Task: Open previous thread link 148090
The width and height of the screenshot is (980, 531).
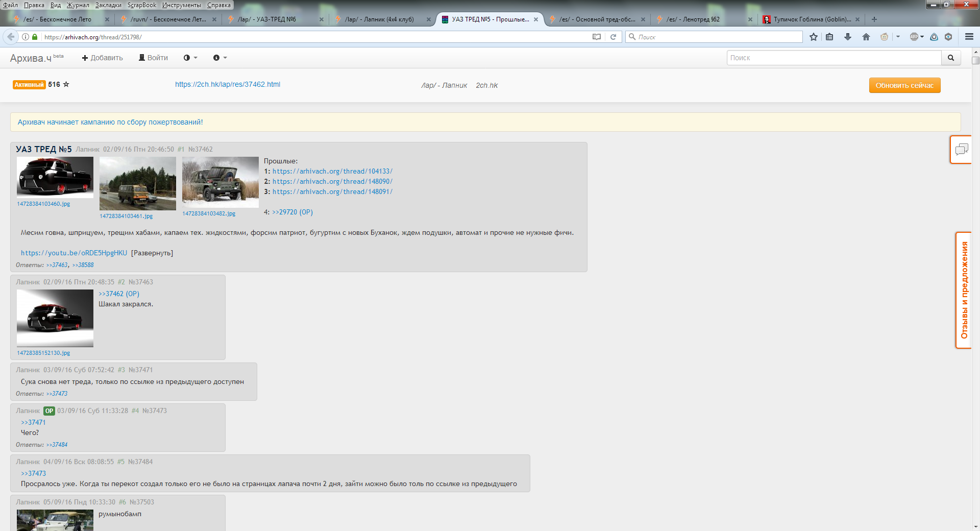Action: coord(332,181)
